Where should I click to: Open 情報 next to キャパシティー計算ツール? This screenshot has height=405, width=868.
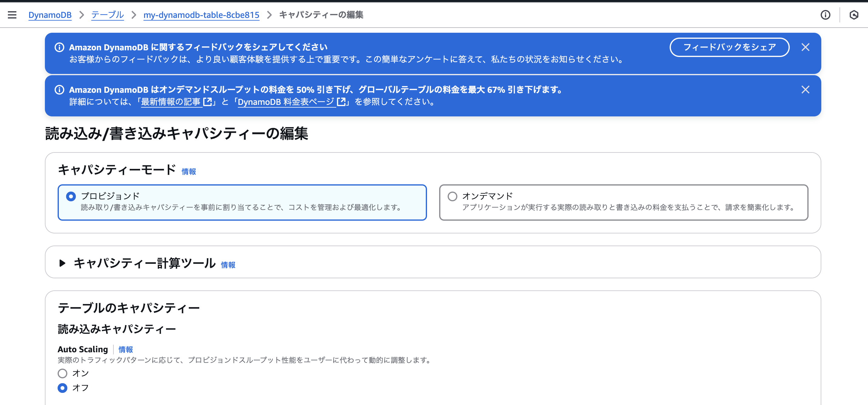(x=228, y=265)
